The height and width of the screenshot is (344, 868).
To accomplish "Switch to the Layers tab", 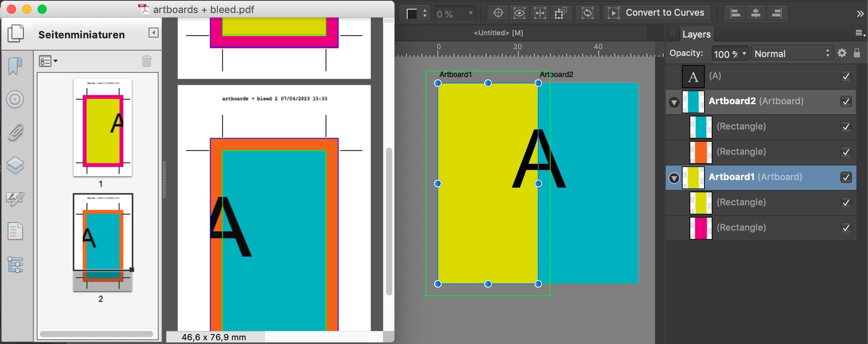I will click(696, 34).
